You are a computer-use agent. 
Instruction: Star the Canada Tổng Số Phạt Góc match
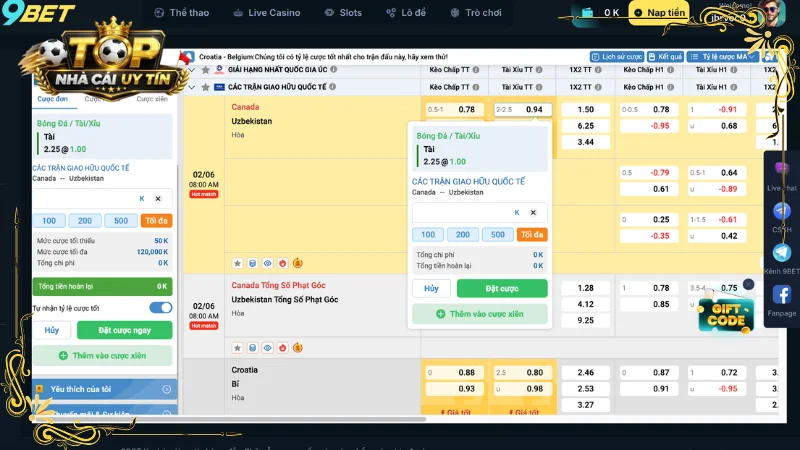(237, 348)
